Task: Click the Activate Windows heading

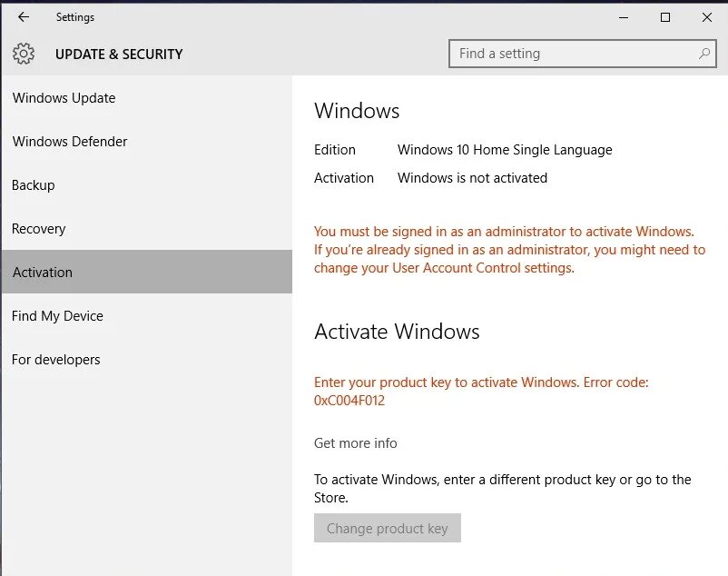Action: (x=397, y=332)
